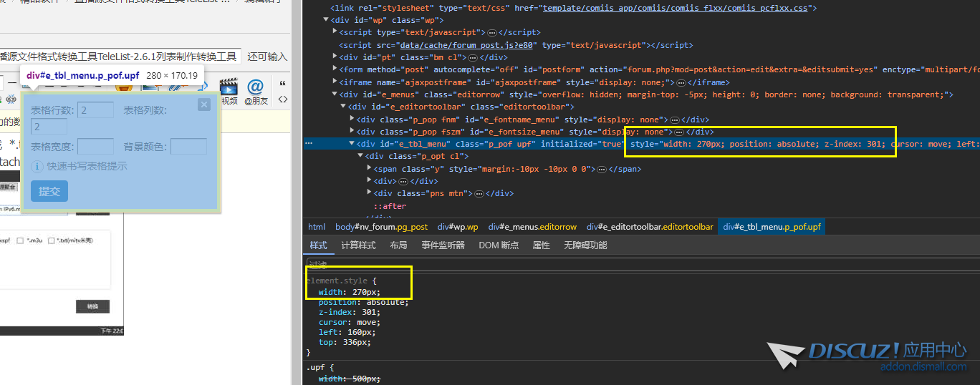Click the 表格宽度 input field
Screen dimensions: 980x385
click(x=95, y=147)
